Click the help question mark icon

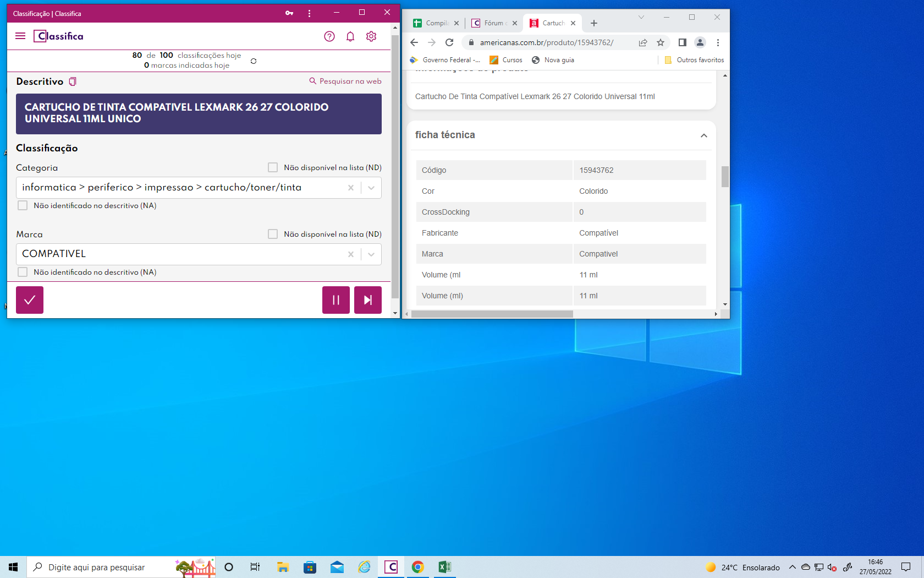(329, 36)
